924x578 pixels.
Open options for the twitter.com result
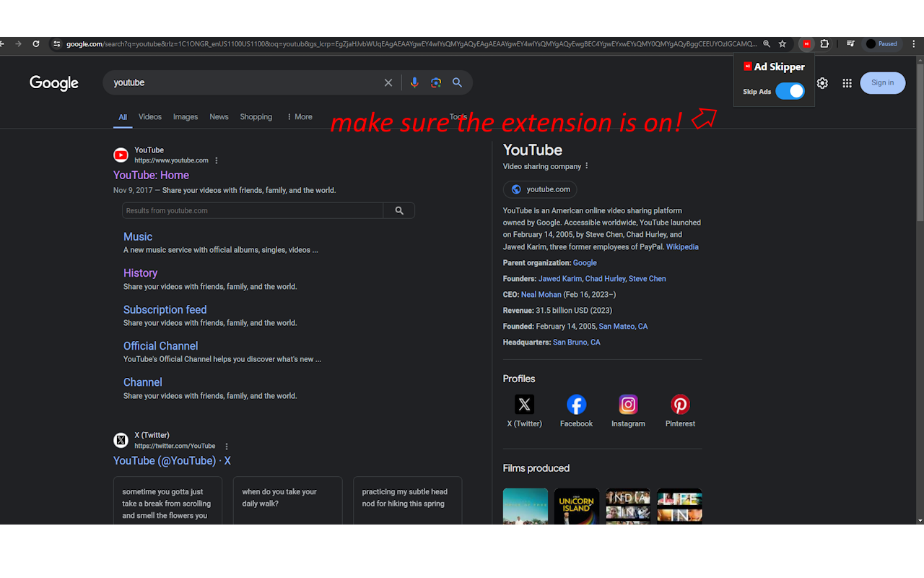click(x=227, y=447)
